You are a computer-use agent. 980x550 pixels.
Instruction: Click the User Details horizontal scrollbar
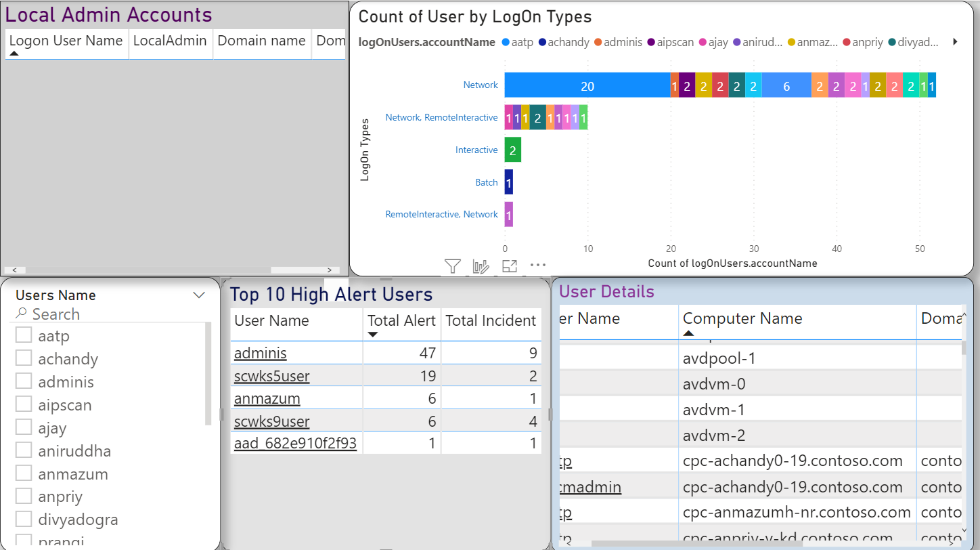click(696, 543)
